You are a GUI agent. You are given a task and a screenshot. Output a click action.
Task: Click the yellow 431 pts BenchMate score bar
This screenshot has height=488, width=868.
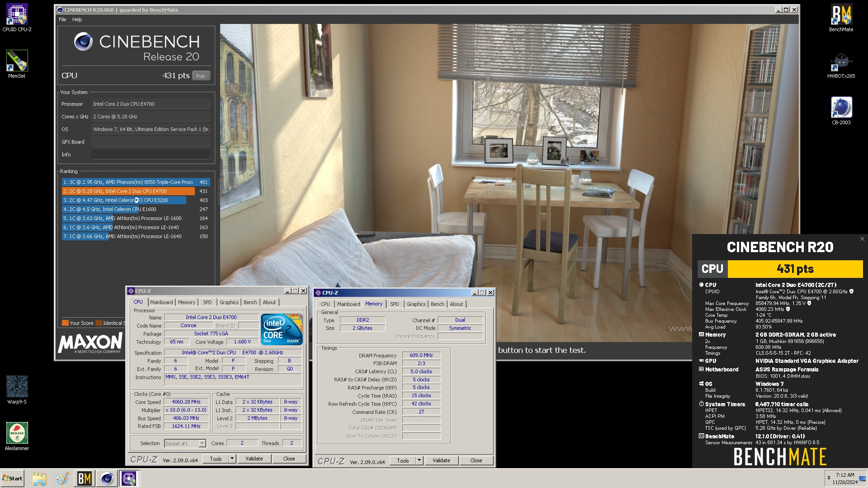pyautogui.click(x=795, y=269)
